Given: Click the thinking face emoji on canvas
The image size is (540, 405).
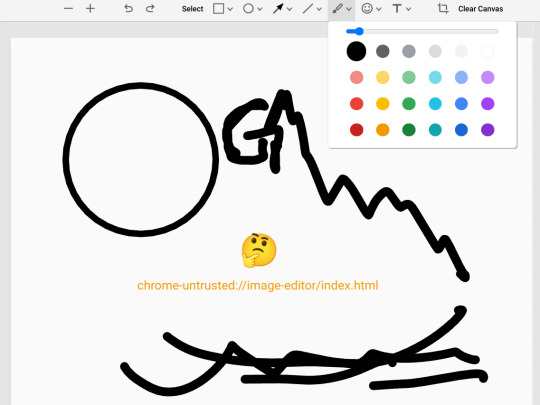Looking at the screenshot, I should [x=259, y=251].
